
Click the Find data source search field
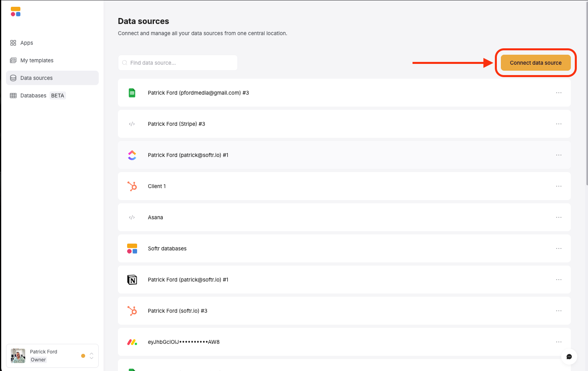(x=177, y=63)
